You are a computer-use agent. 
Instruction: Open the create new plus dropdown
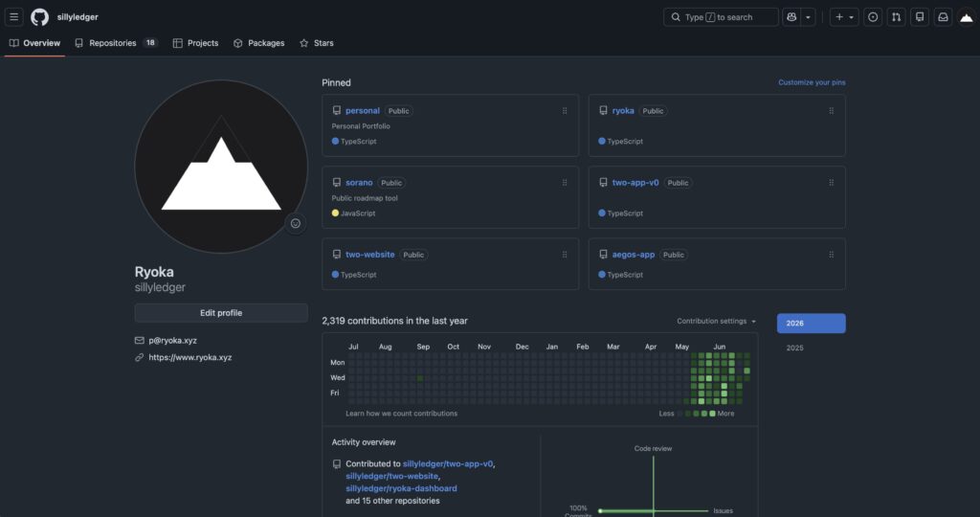[x=844, y=17]
